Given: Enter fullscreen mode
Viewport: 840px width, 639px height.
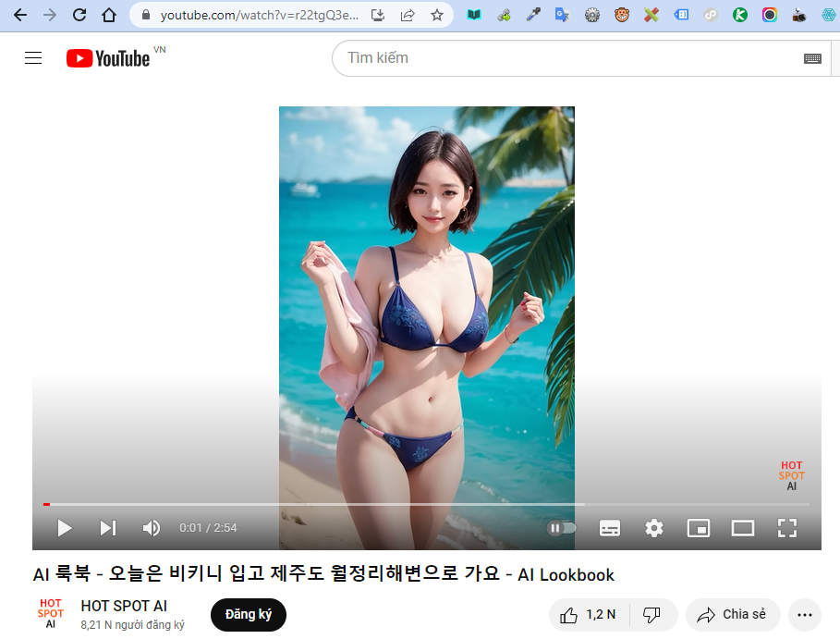Looking at the screenshot, I should click(x=786, y=528).
